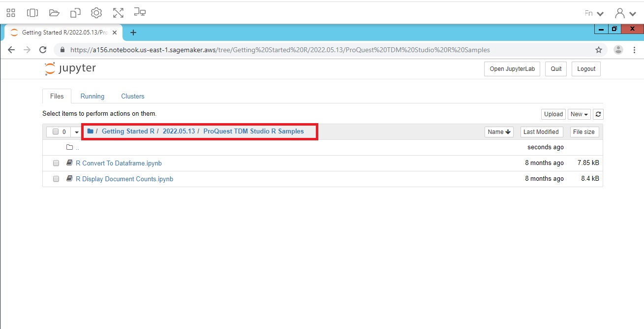Refresh notebook list with refresh icon

point(598,114)
